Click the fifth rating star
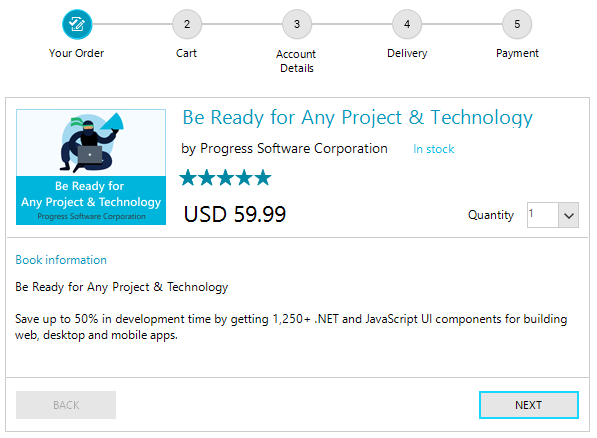The width and height of the screenshot is (597, 438). click(263, 178)
